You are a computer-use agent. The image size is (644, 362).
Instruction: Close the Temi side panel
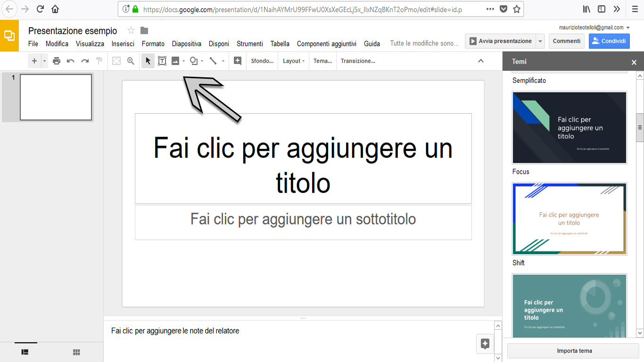point(634,62)
